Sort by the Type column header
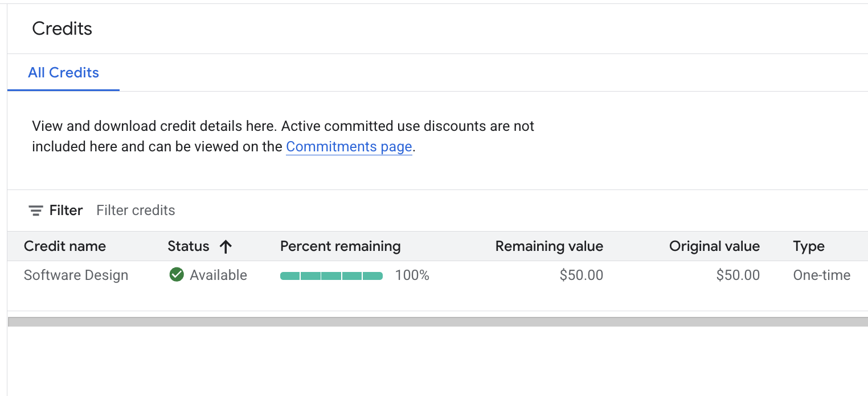The image size is (868, 396). click(808, 246)
